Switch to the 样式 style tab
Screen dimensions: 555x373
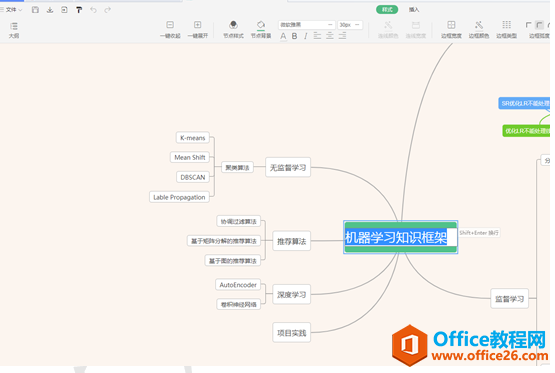pos(387,10)
